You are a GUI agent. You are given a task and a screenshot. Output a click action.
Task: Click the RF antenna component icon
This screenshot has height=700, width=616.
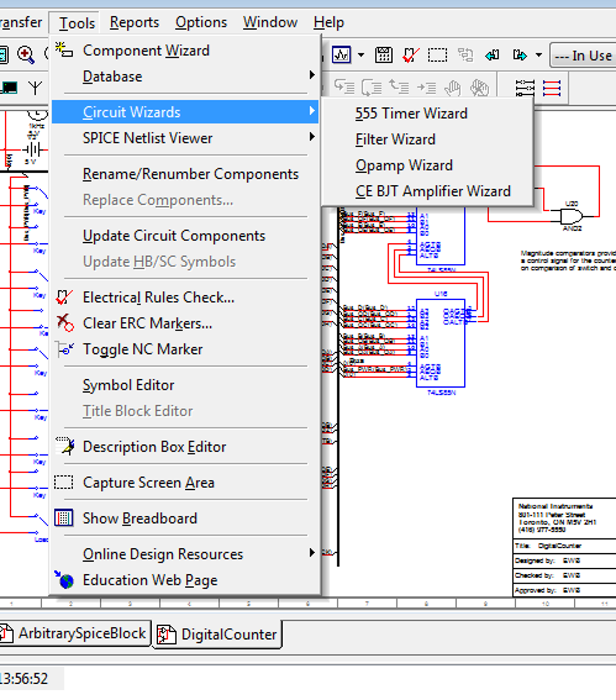pyautogui.click(x=36, y=88)
